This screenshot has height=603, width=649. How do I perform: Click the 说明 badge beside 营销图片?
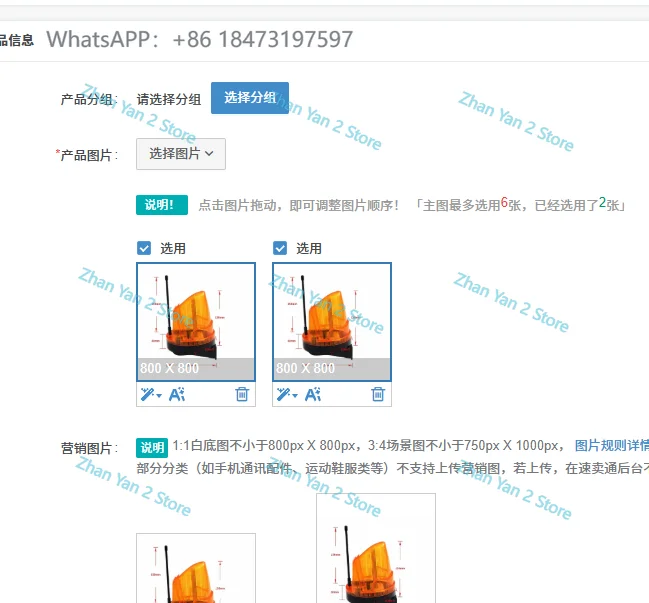coord(152,447)
